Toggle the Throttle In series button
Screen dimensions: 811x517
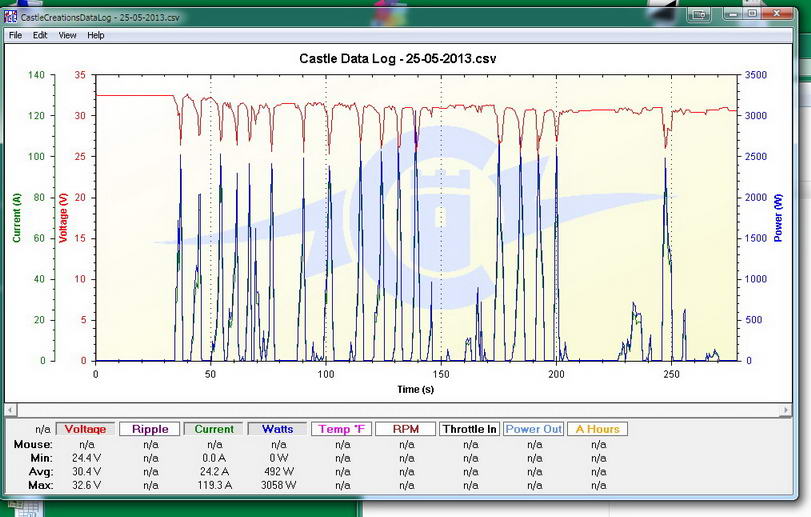pyautogui.click(x=470, y=429)
